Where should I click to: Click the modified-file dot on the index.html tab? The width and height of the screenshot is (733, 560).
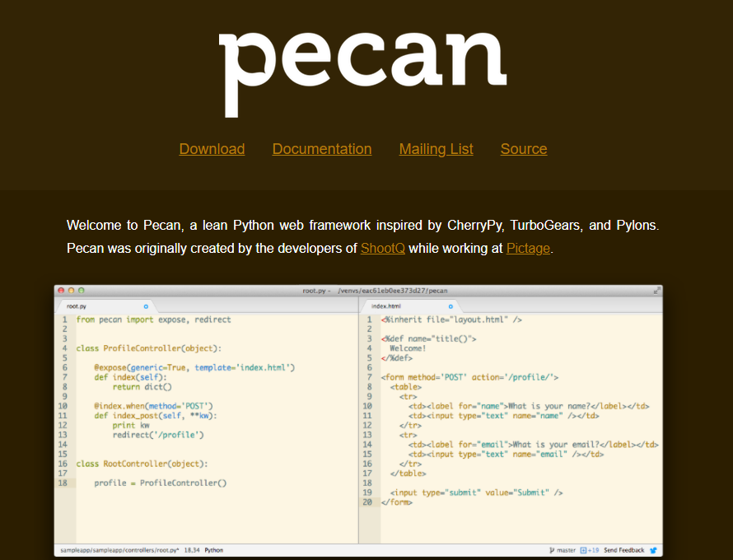[451, 305]
